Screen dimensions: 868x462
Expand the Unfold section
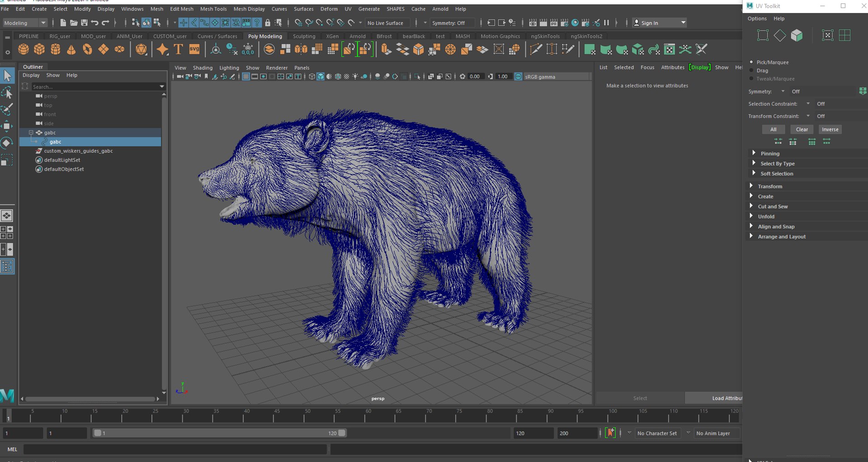751,216
